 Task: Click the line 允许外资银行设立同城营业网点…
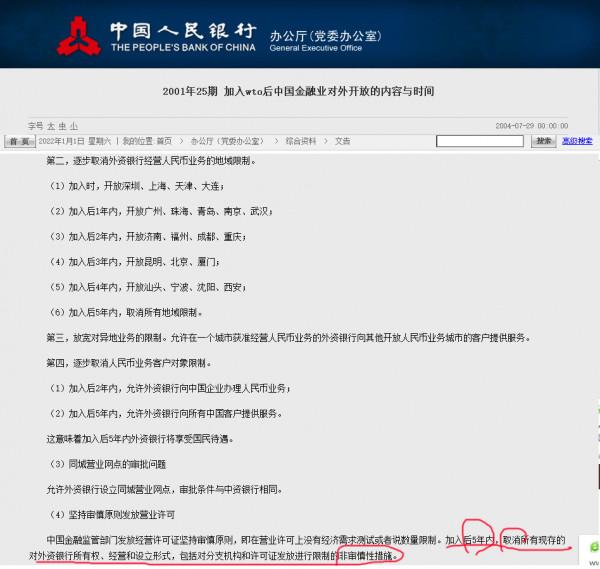tap(165, 489)
